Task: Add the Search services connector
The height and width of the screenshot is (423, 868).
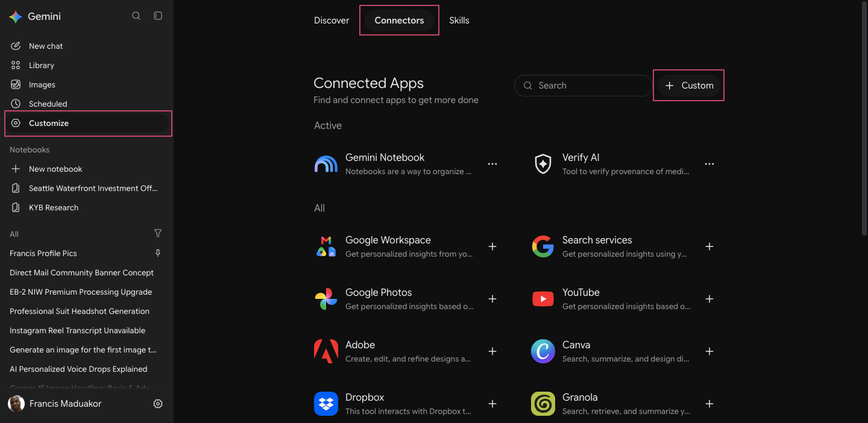Action: 709,246
